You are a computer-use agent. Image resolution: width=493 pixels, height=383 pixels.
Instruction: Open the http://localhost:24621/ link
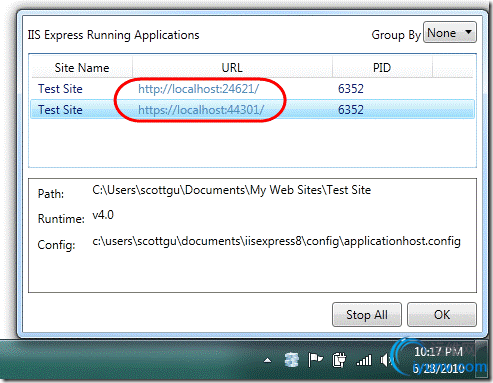[198, 89]
